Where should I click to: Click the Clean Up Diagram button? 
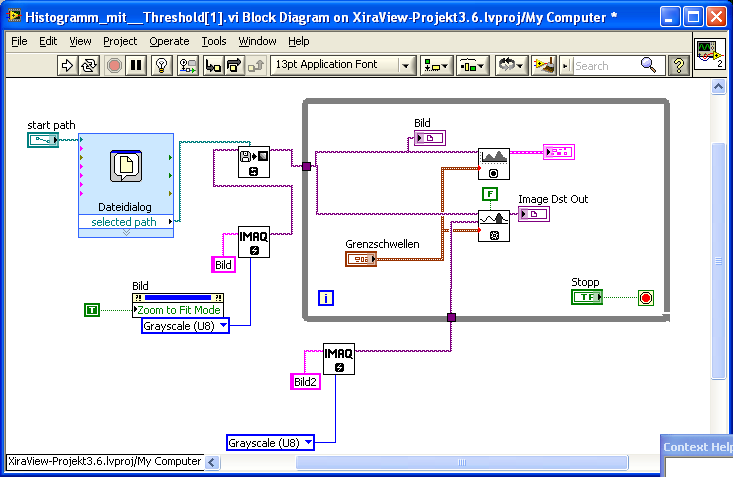click(x=544, y=65)
